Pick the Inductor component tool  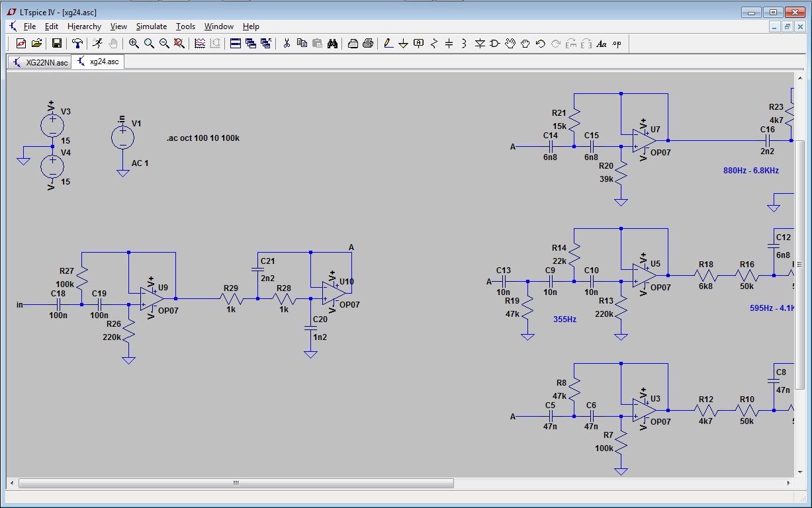[x=464, y=44]
